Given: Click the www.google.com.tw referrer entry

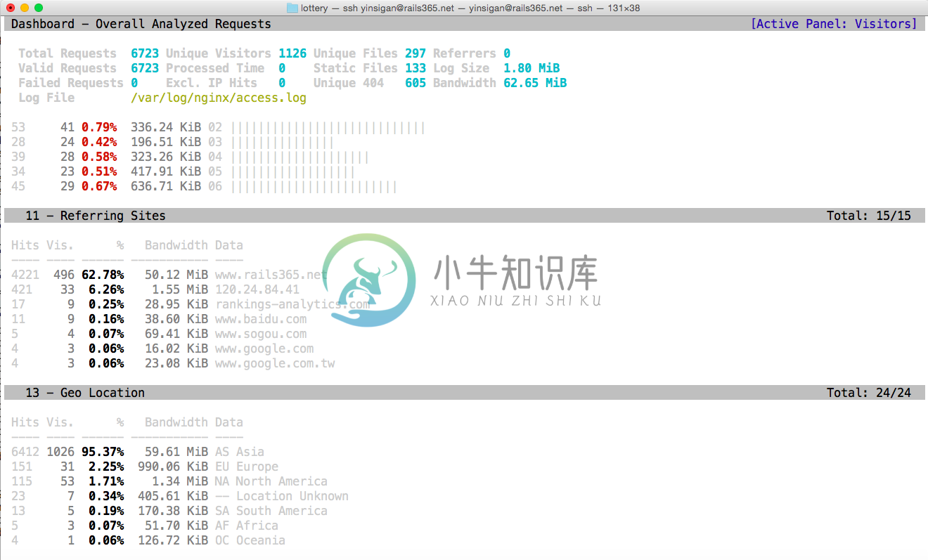Looking at the screenshot, I should (x=275, y=363).
